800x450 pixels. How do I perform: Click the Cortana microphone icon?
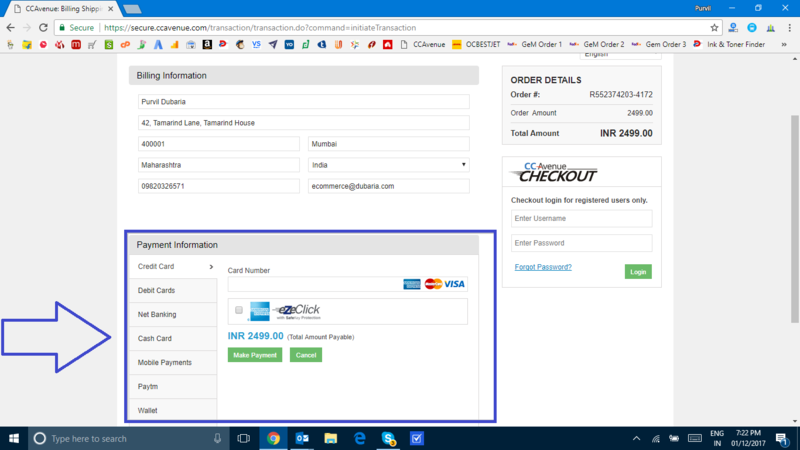217,438
